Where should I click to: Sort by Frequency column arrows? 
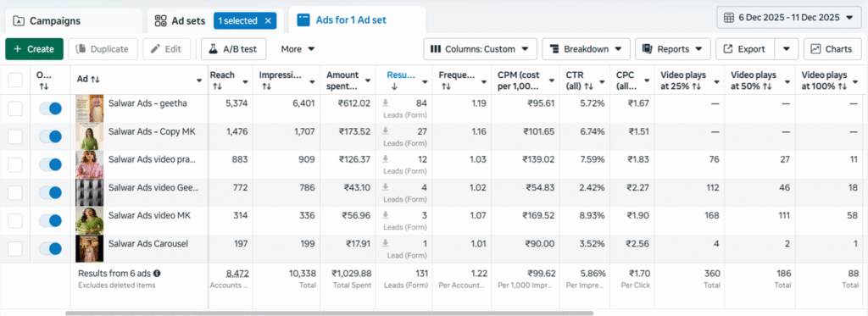pos(446,87)
